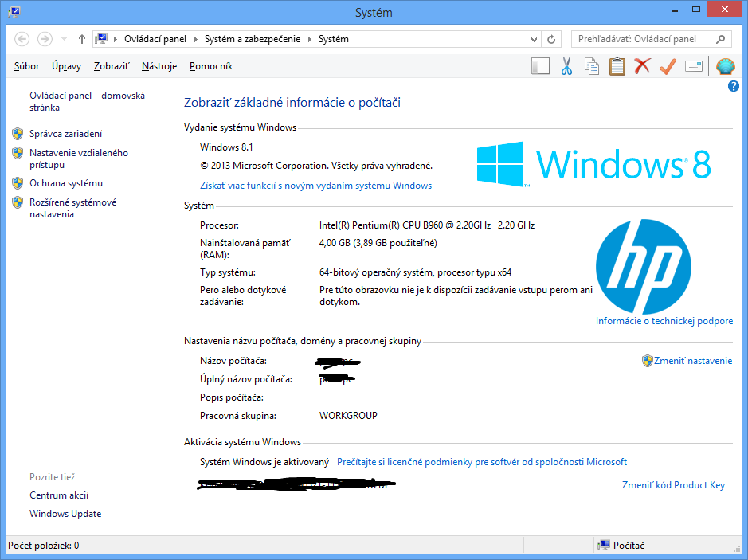Expand the arrow after Ovládací panel
Screen dimensions: 748x560
196,39
